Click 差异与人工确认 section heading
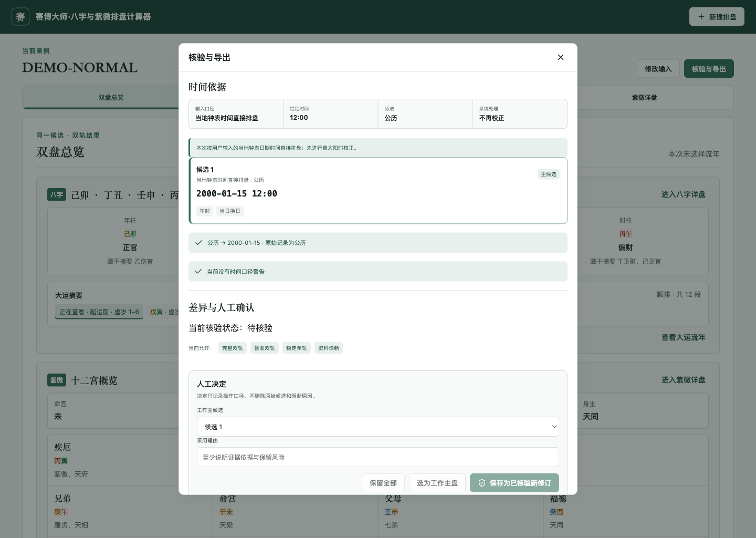The image size is (756, 538). (221, 308)
